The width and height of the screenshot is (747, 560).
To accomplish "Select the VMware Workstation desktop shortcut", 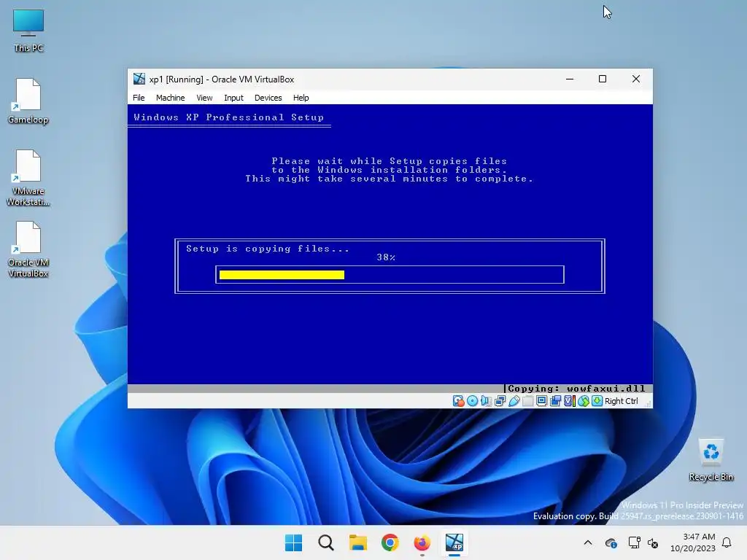I will click(x=28, y=178).
